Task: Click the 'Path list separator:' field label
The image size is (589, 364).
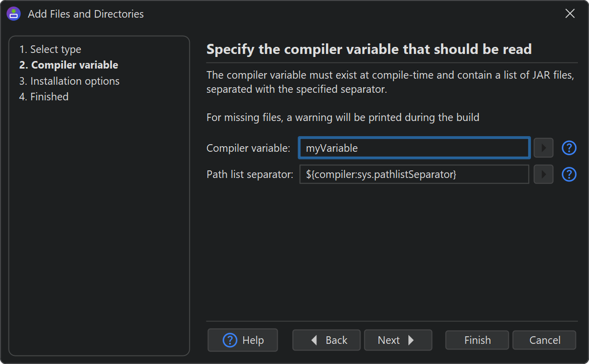Action: point(250,174)
